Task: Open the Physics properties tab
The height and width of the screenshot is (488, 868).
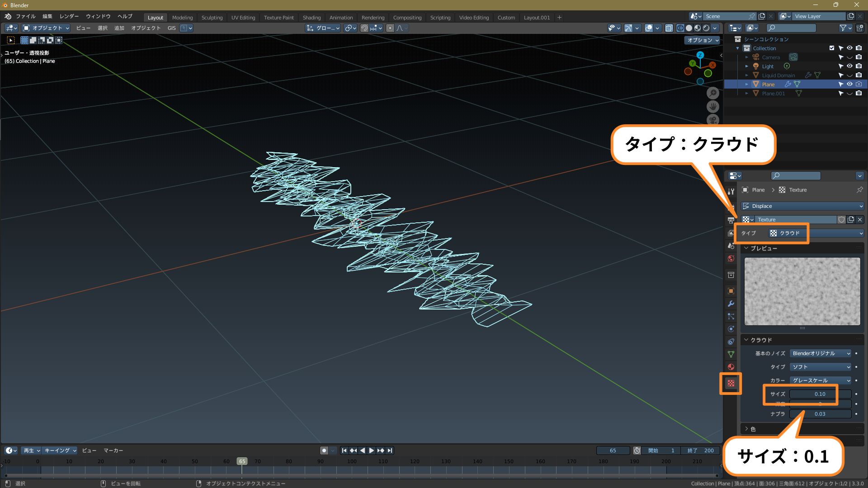Action: pos(731,329)
